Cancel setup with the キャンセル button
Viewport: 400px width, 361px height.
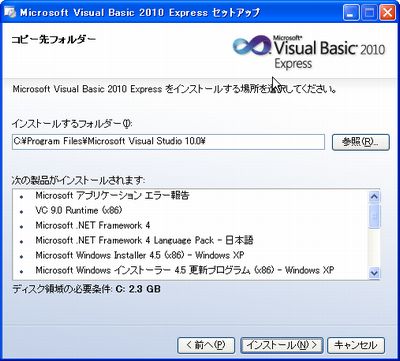pyautogui.click(x=356, y=345)
